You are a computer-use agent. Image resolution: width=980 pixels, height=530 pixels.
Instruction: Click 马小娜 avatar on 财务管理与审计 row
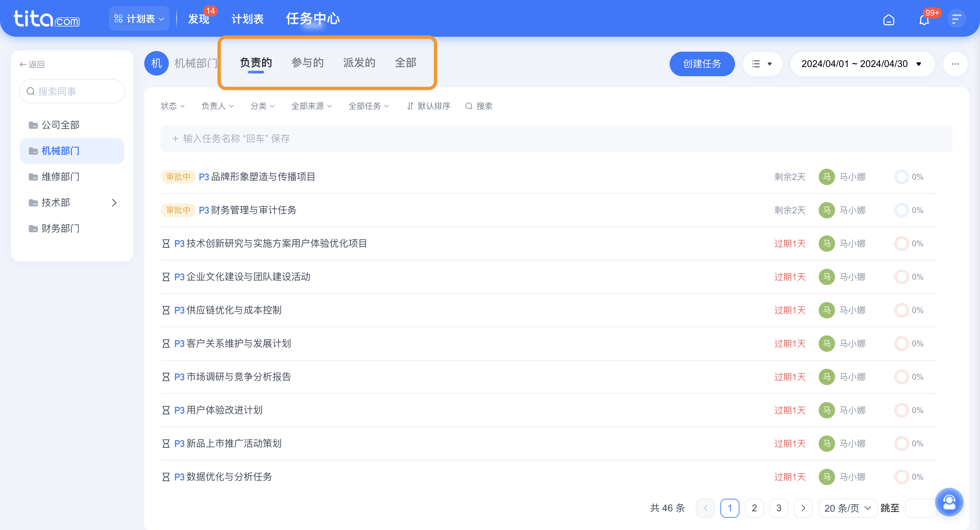[x=827, y=210]
